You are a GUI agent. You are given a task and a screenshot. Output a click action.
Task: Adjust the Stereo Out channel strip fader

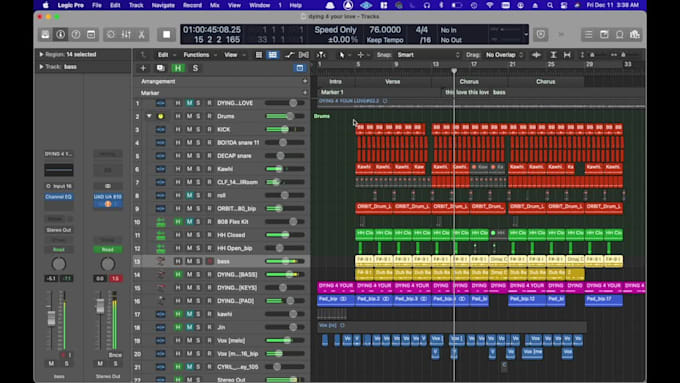coord(100,306)
